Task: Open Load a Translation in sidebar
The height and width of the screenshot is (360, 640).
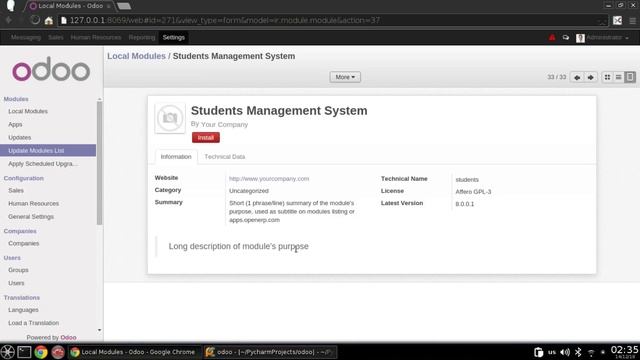Action: tap(33, 323)
